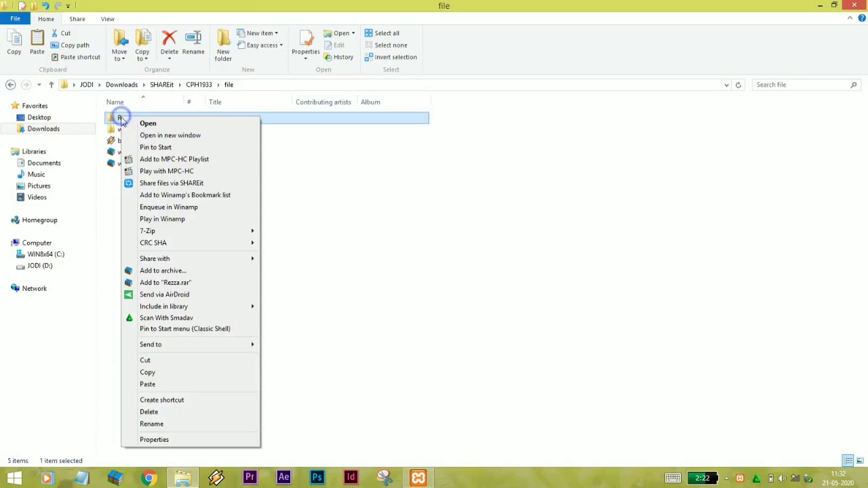Click the Back navigation arrow
The height and width of the screenshot is (488, 868).
[10, 85]
